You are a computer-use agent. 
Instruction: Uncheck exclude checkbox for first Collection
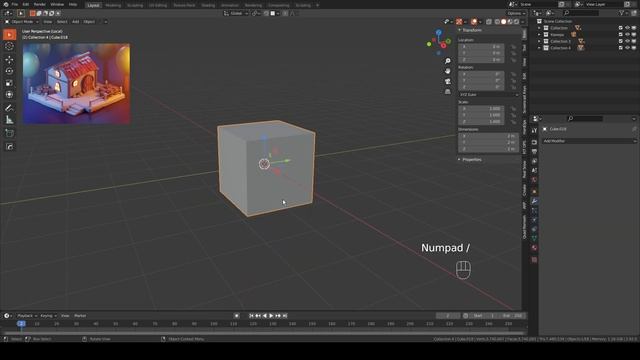coord(621,28)
